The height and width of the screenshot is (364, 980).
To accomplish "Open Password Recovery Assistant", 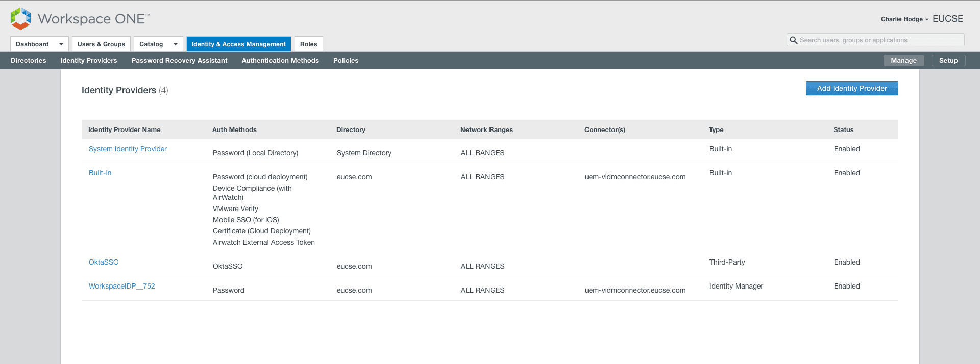I will tap(179, 61).
